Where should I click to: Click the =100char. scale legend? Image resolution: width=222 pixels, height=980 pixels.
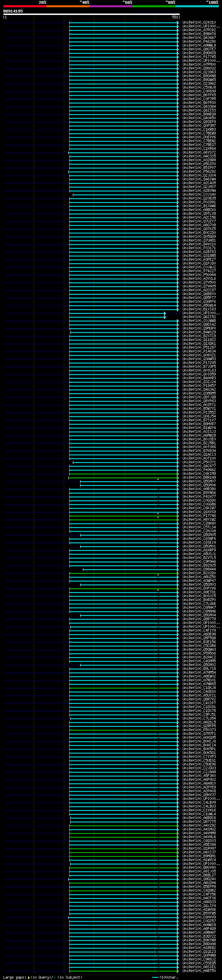(165, 977)
